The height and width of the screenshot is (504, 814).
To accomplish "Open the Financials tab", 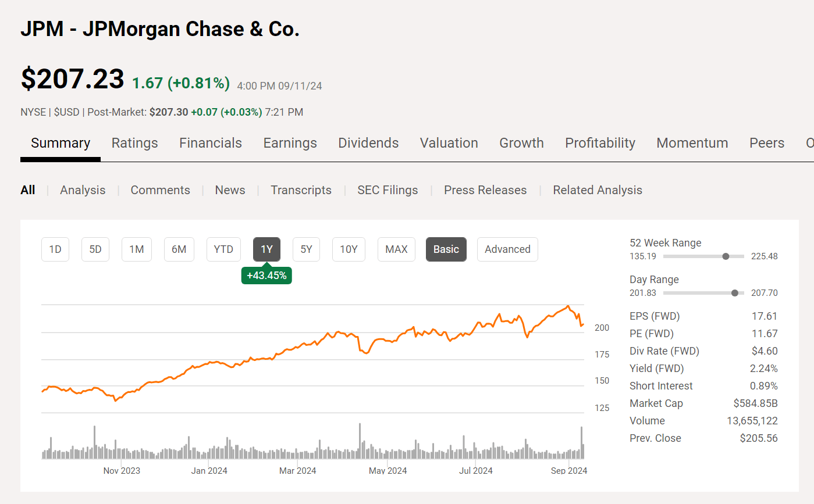I will (210, 143).
